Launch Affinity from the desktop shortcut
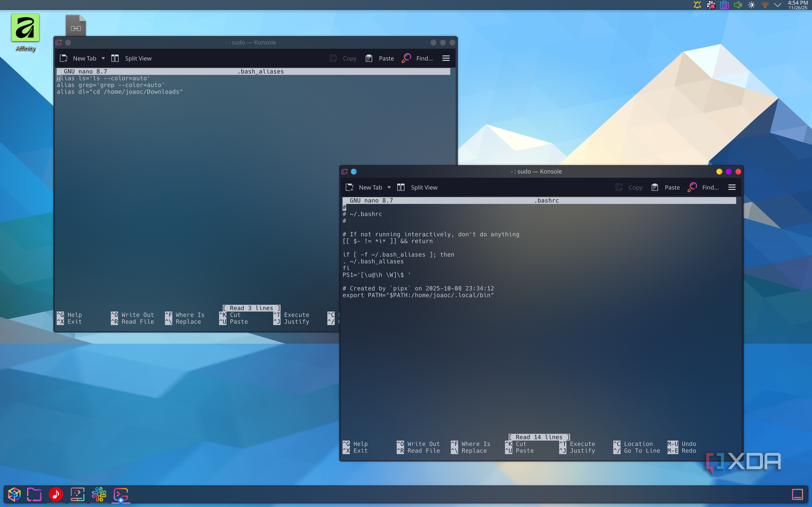 25,28
